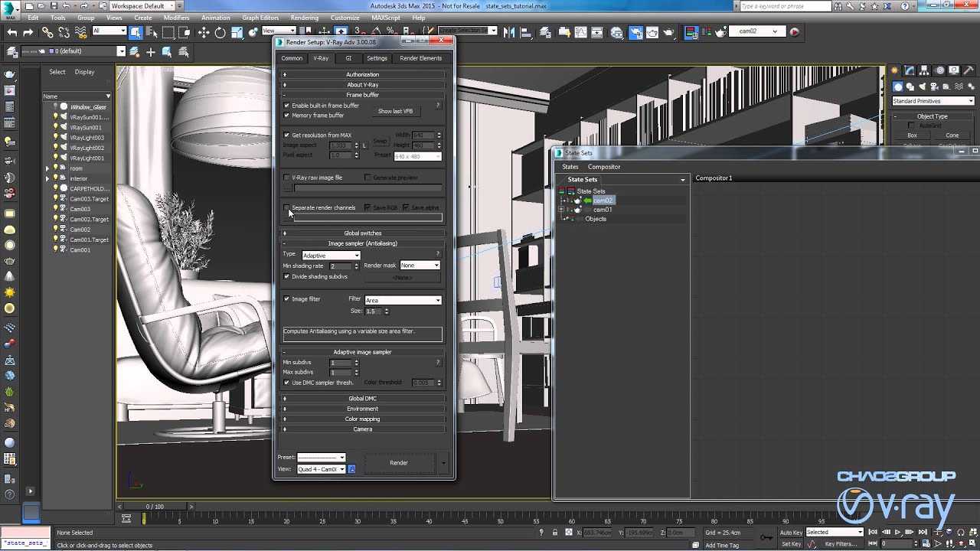Click the Redo arrow in main toolbar
980x551 pixels.
pyautogui.click(x=28, y=32)
